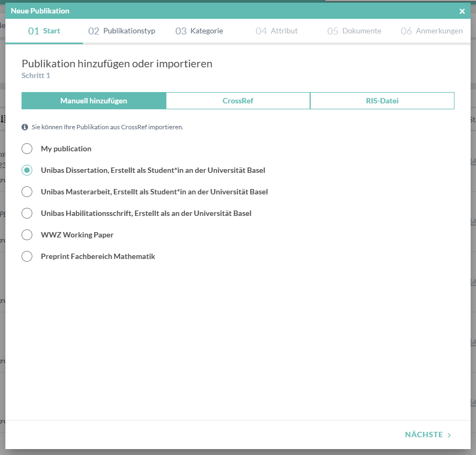Screen dimensions: 476x455
Task: Click the chevron arrow next to NÄCHSTE
Action: (449, 435)
